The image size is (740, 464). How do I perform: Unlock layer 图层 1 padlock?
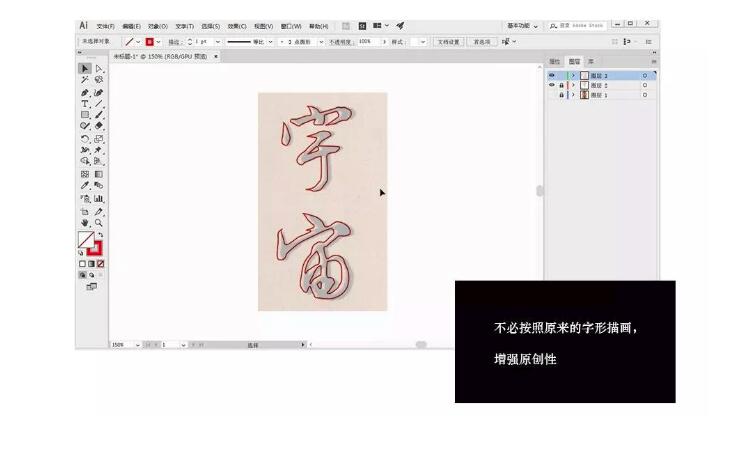pyautogui.click(x=561, y=95)
